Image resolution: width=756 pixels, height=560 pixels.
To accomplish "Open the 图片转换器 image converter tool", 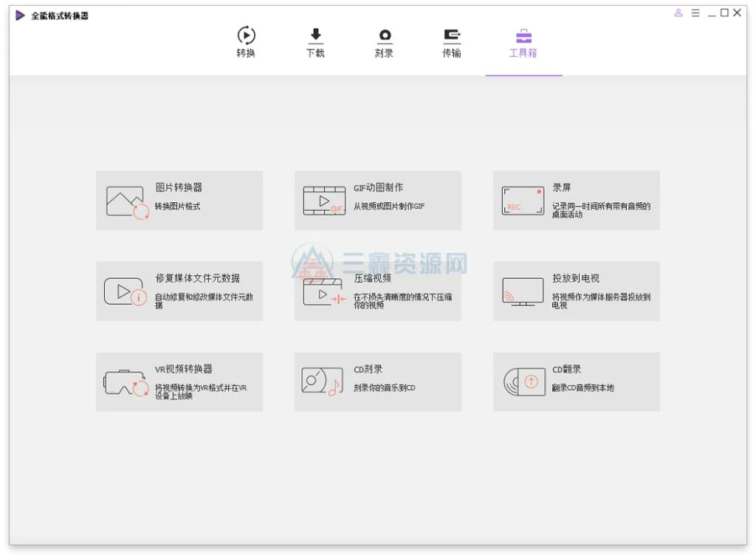I will (178, 200).
